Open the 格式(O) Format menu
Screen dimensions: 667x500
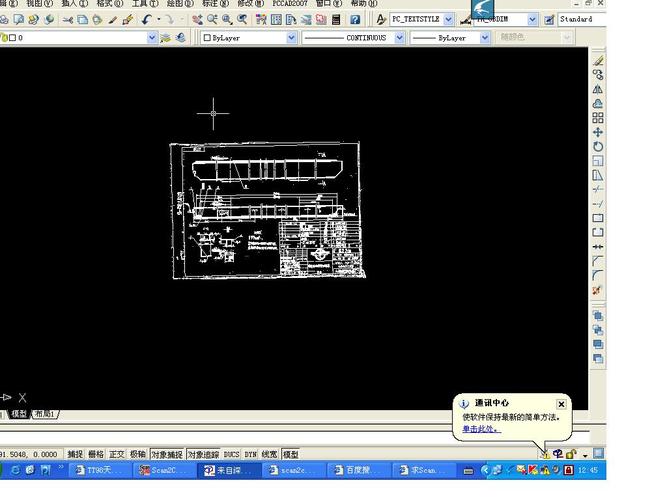(110, 3)
